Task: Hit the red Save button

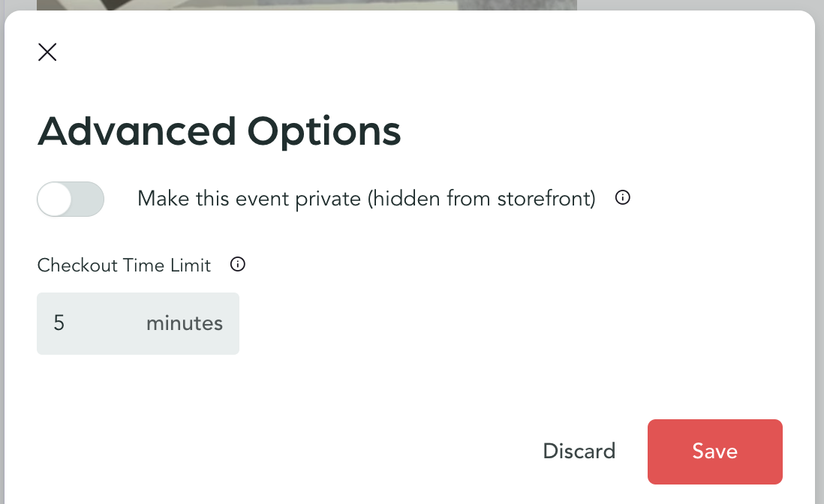Action: pyautogui.click(x=714, y=451)
